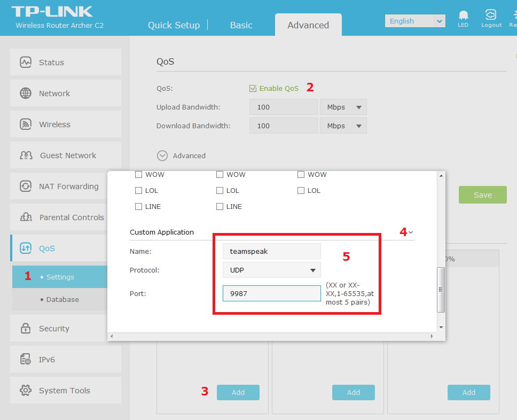
Task: Open Network via its globe icon
Action: pos(26,94)
